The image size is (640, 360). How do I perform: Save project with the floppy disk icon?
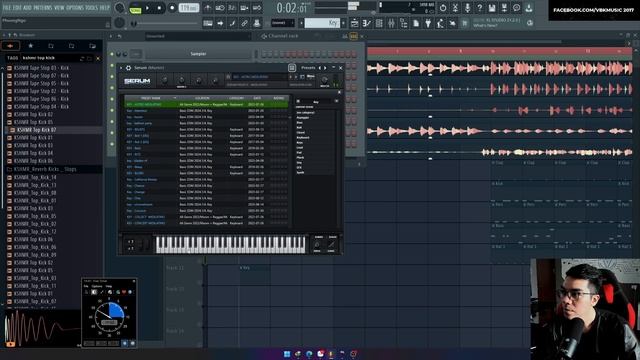click(x=492, y=8)
